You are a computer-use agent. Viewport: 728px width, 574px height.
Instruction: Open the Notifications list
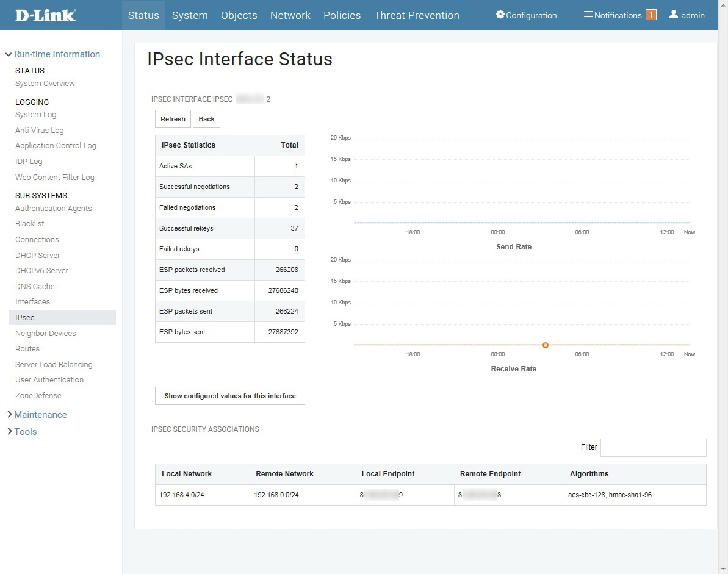(613, 15)
